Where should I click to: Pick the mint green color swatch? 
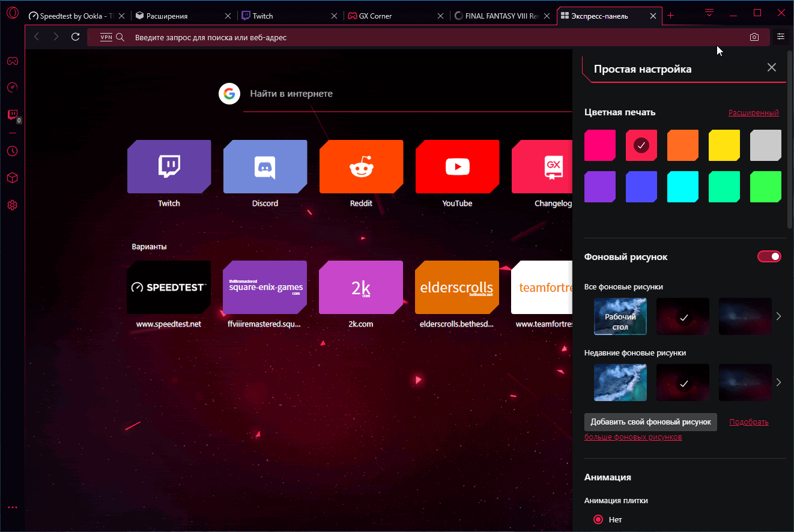coord(724,187)
